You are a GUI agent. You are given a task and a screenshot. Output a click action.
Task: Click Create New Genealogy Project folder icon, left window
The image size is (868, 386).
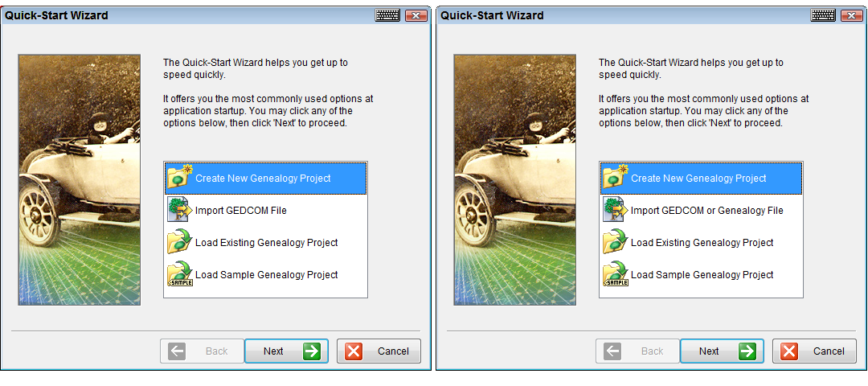tap(179, 177)
